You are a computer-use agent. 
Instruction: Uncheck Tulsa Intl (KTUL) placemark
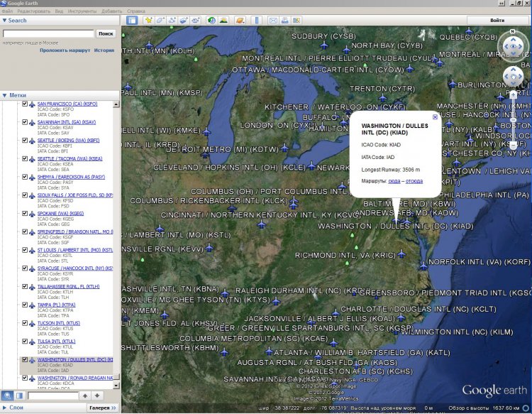click(25, 342)
